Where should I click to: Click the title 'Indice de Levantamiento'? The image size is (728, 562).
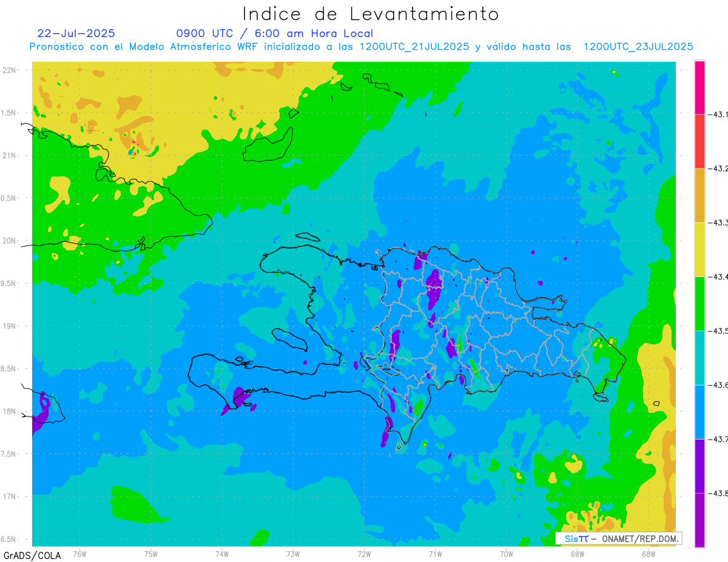[371, 13]
